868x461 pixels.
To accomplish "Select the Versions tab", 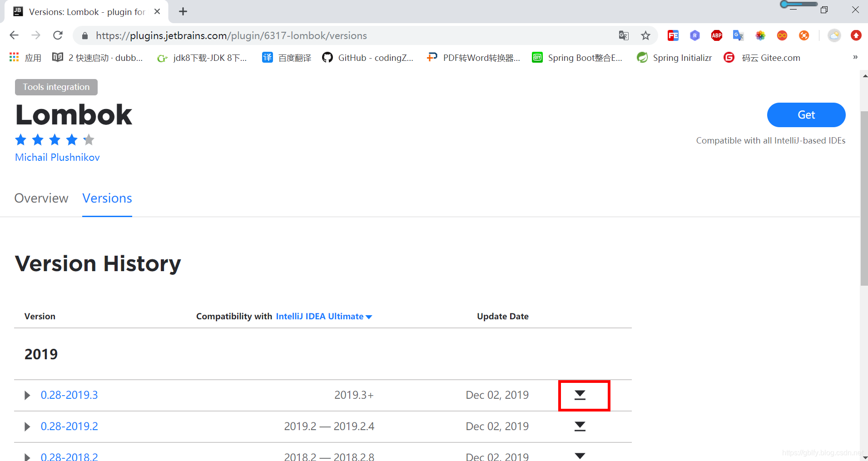I will coord(107,198).
